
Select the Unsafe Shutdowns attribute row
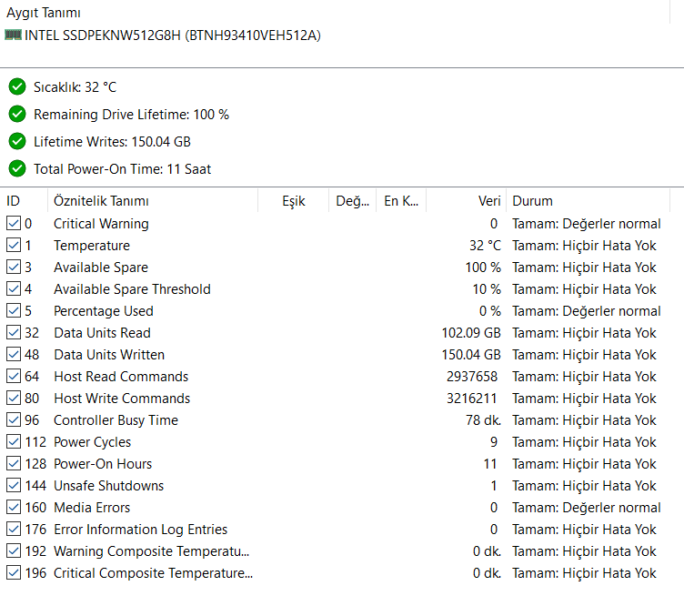[109, 486]
